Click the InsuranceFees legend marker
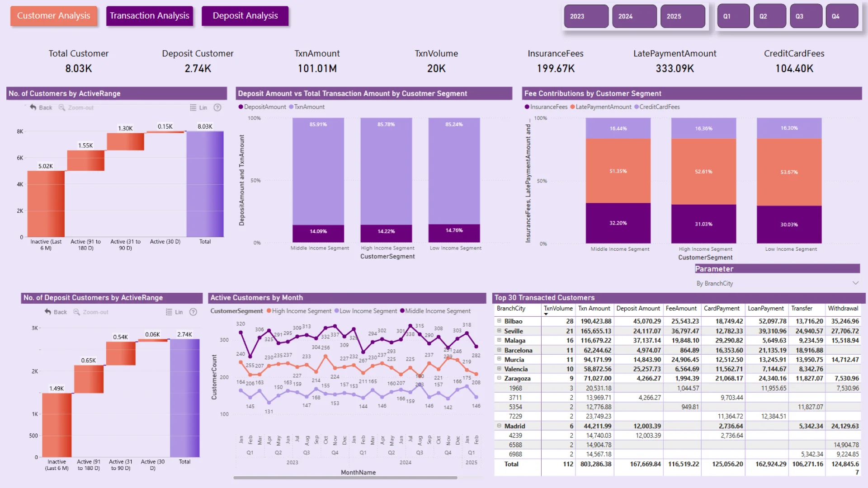The image size is (868, 488). click(x=527, y=107)
